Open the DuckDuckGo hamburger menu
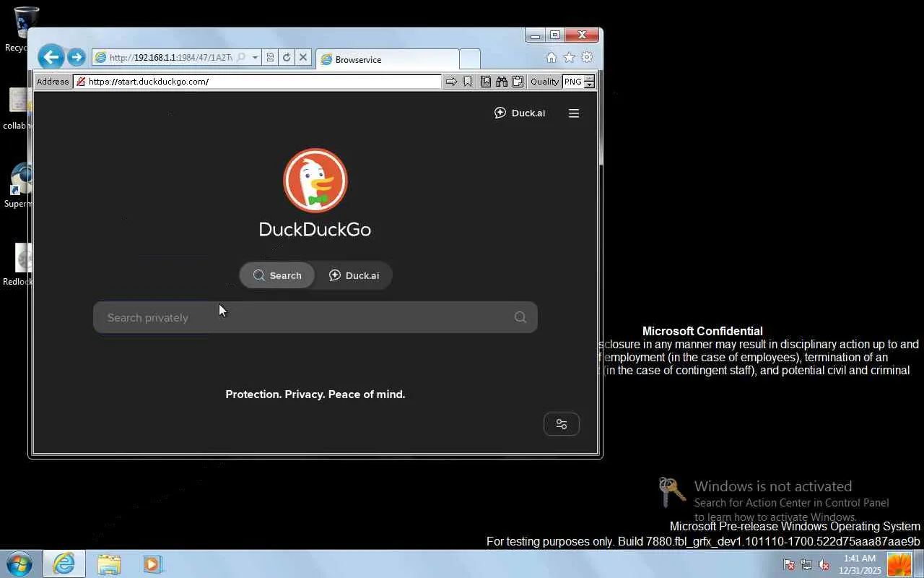 tap(574, 113)
